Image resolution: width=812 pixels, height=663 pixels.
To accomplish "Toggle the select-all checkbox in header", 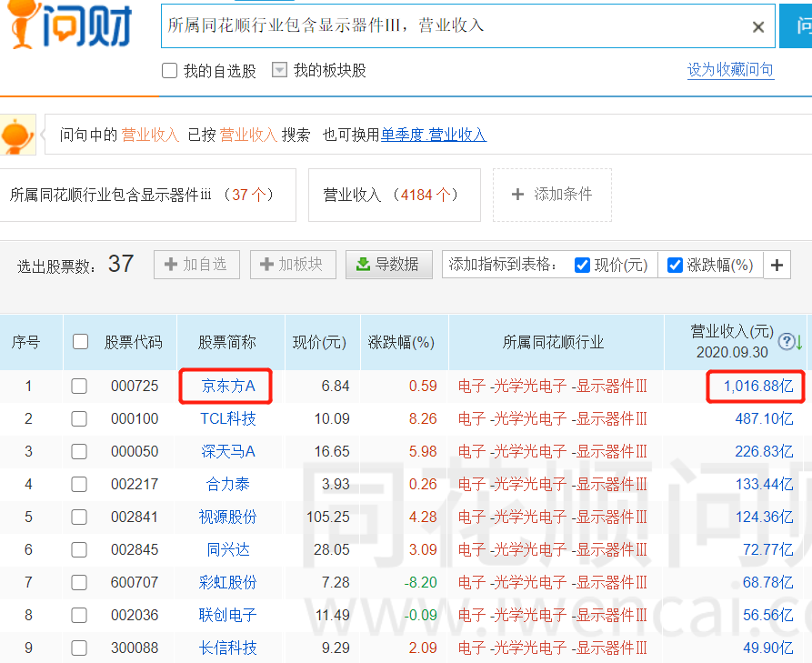I will click(80, 342).
